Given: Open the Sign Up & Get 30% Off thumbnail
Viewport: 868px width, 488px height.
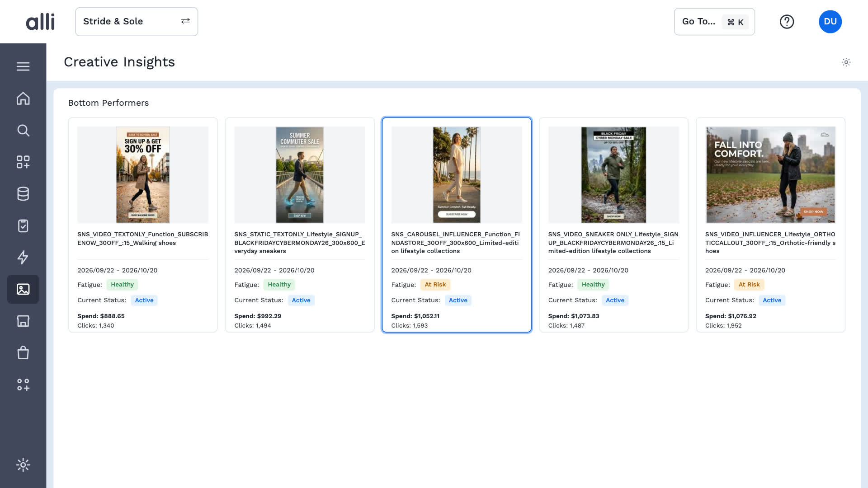Looking at the screenshot, I should [x=143, y=175].
